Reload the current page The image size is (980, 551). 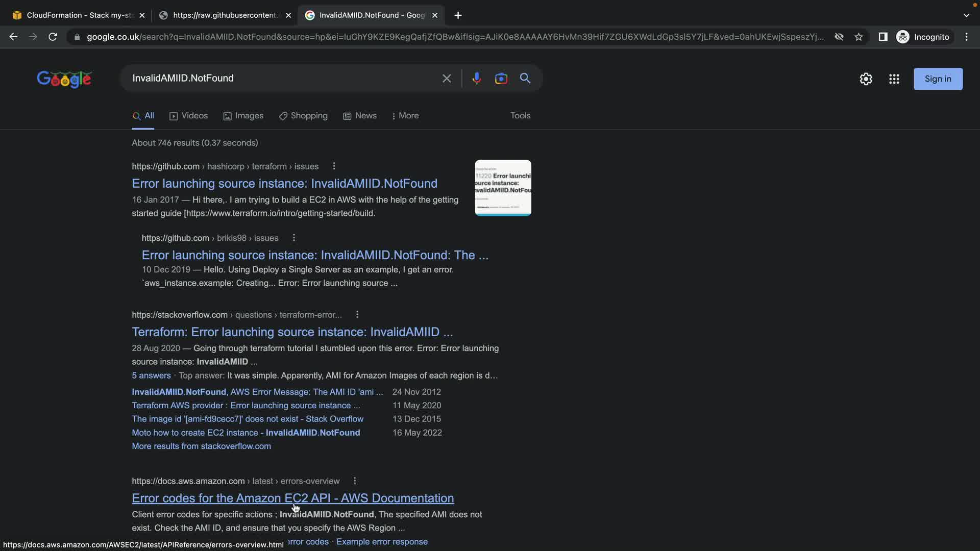coord(53,37)
